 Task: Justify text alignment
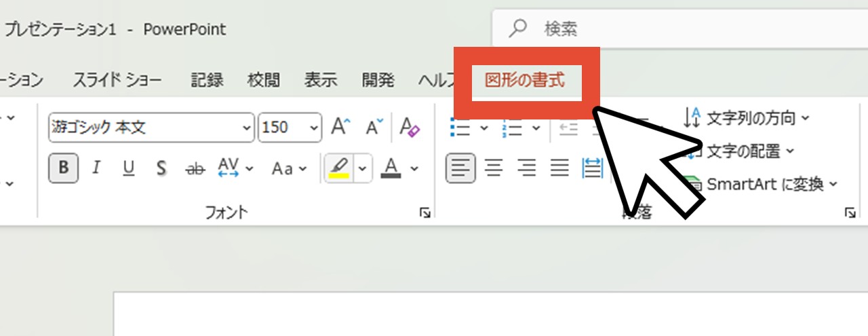(559, 168)
